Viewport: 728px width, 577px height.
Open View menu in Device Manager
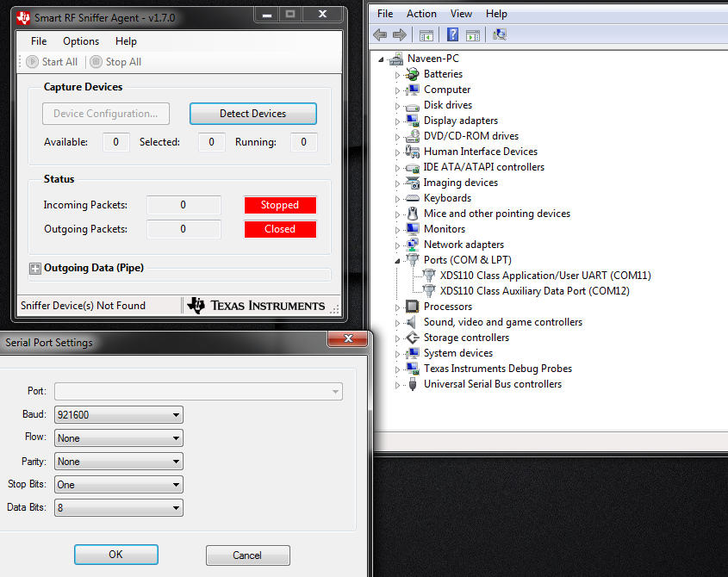461,14
